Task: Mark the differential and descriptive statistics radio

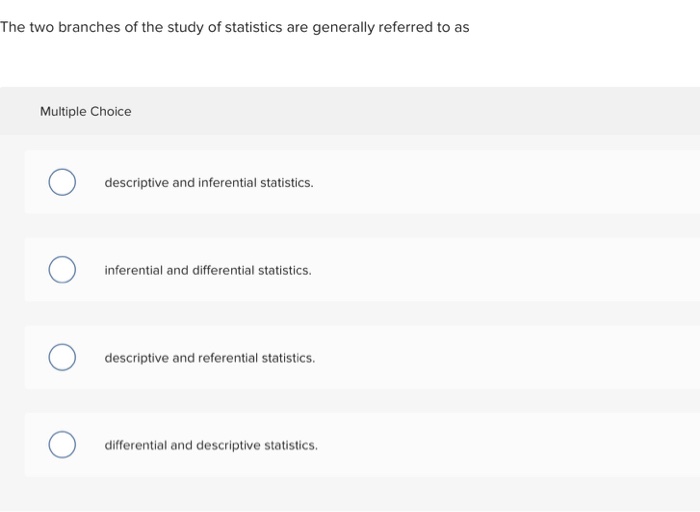Action: 62,445
